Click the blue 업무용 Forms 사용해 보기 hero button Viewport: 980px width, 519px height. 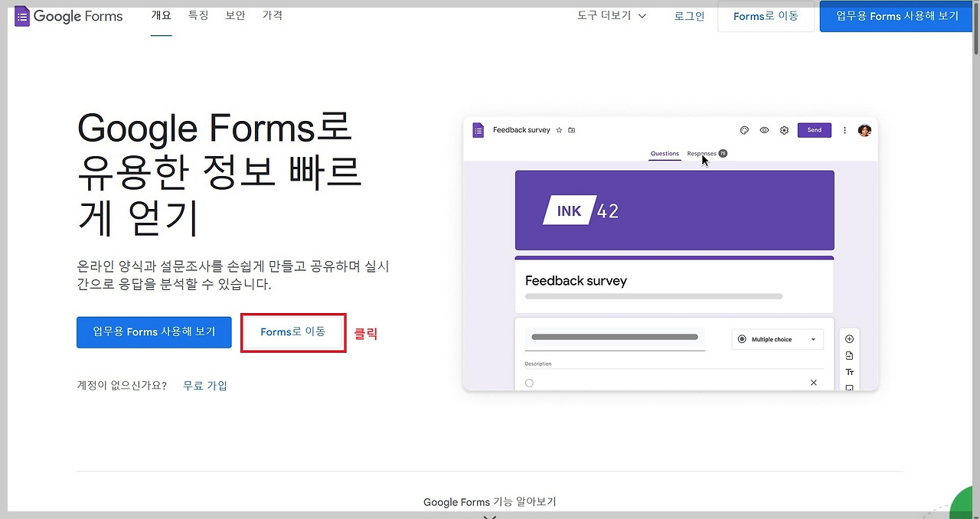(x=154, y=332)
